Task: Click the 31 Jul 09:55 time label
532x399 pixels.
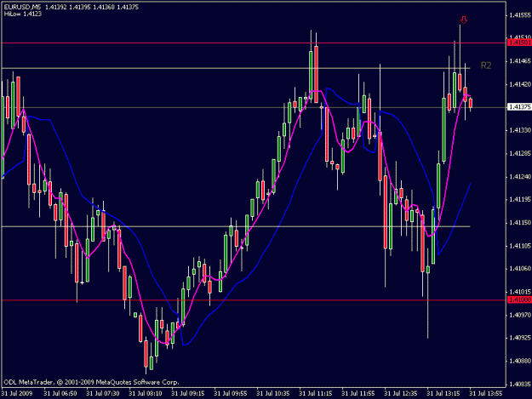Action: coord(231,393)
